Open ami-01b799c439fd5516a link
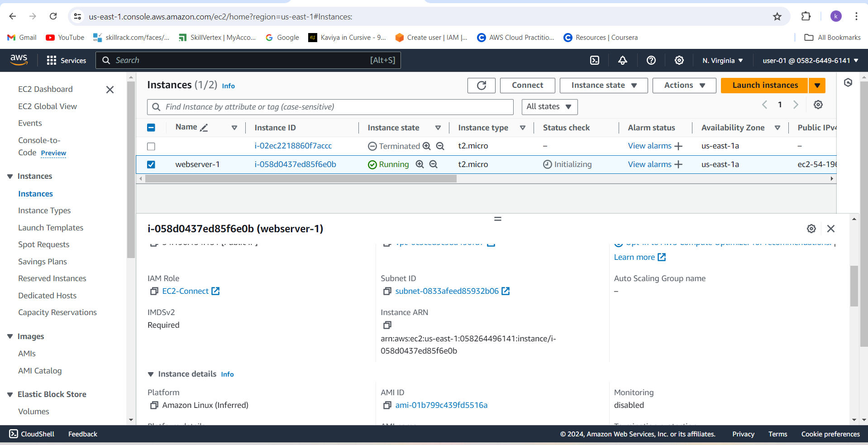The width and height of the screenshot is (868, 445). coord(441,405)
